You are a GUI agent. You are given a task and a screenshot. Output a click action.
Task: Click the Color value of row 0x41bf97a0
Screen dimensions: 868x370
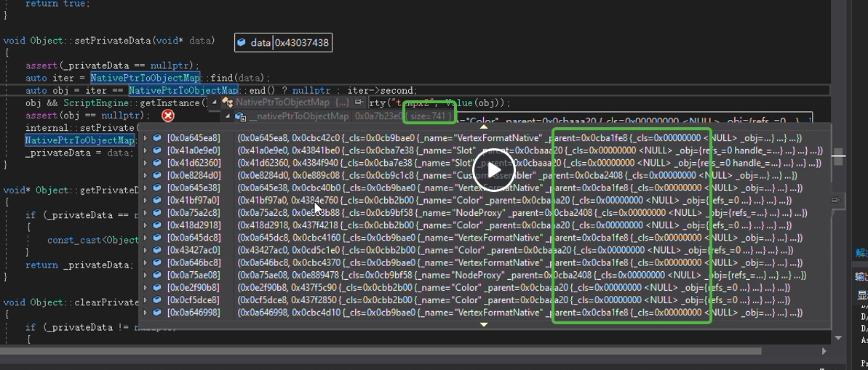[x=514, y=200]
